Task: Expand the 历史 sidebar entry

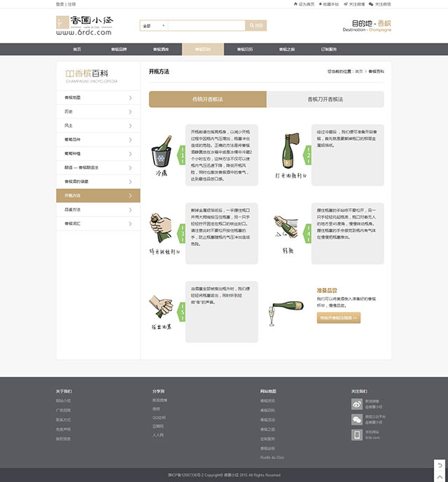Action: pos(98,111)
